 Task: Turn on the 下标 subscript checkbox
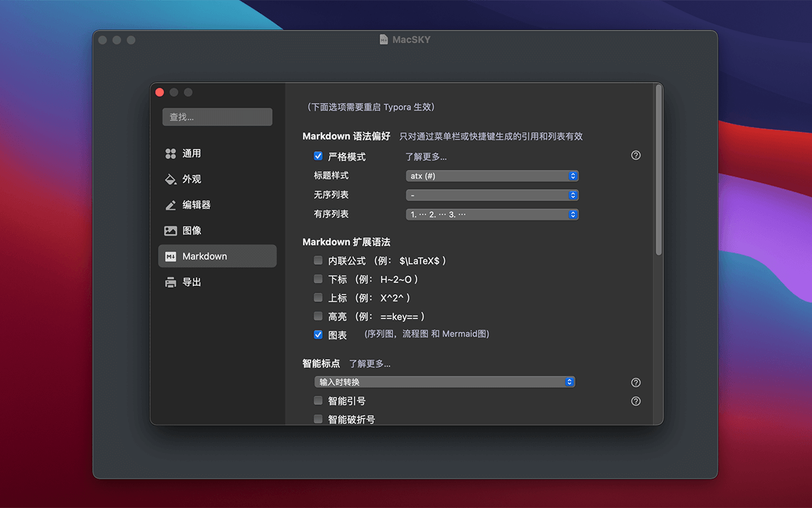point(318,278)
